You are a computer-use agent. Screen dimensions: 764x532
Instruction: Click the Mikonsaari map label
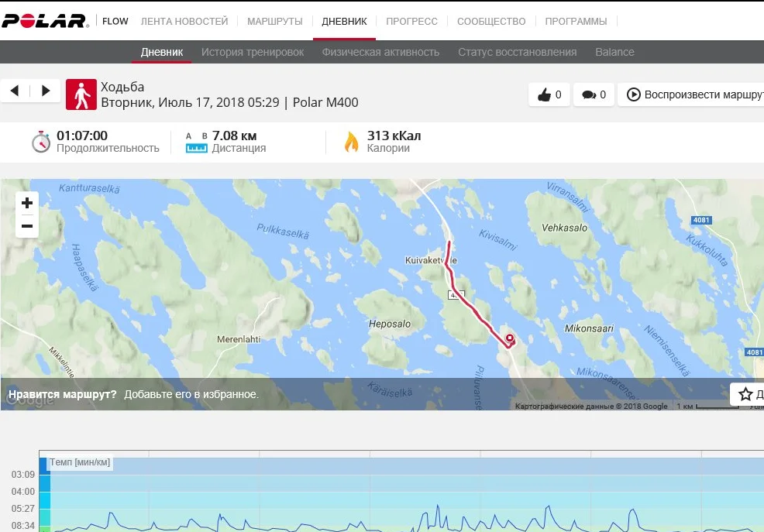589,328
